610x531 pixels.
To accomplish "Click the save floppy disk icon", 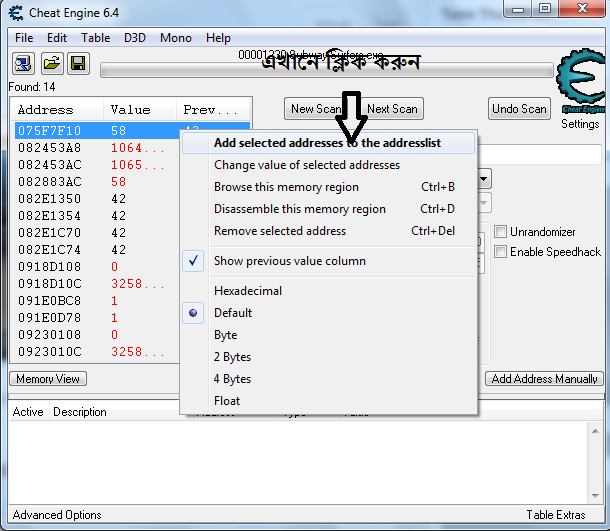I will 79,63.
